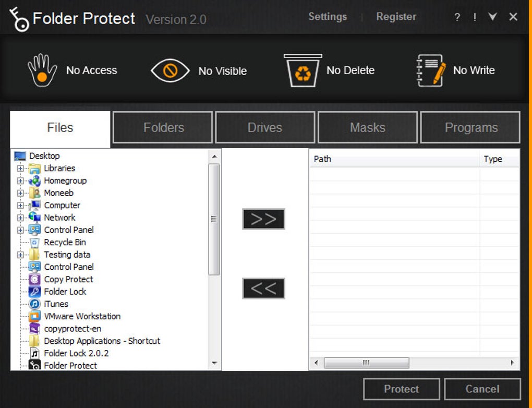Open the Register link
This screenshot has width=532, height=408.
(x=396, y=17)
